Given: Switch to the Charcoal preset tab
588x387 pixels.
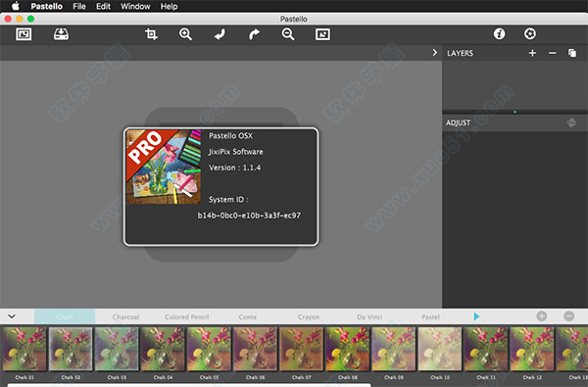Looking at the screenshot, I should [125, 316].
